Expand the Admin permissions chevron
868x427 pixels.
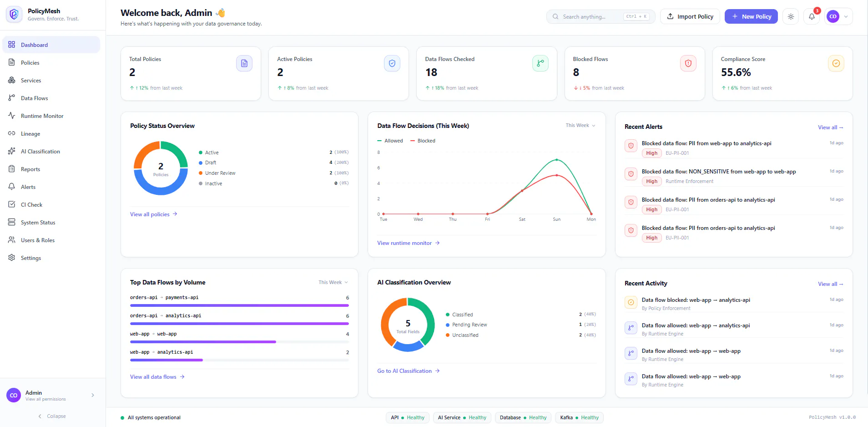pyautogui.click(x=93, y=395)
